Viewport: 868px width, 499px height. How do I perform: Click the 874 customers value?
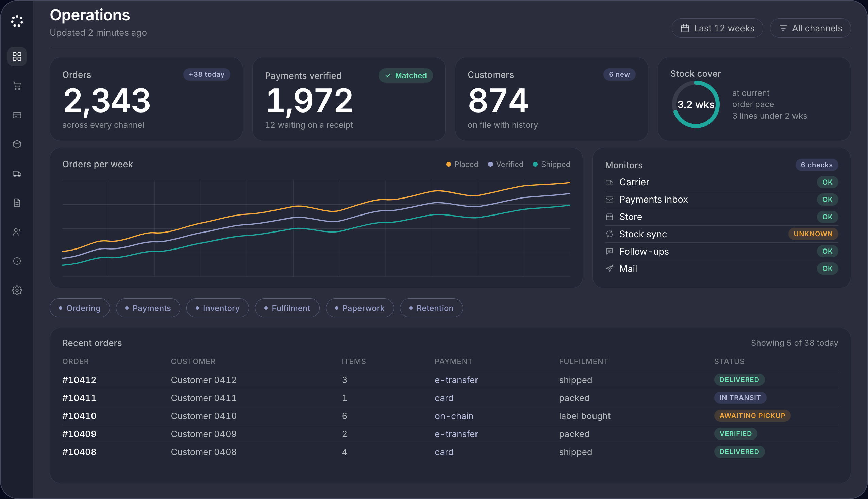[x=498, y=100]
